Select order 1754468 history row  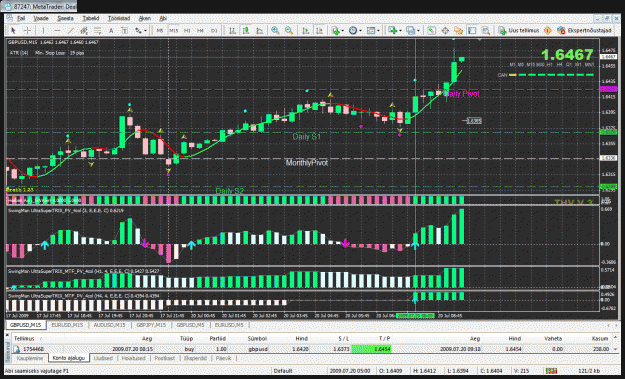(x=313, y=349)
